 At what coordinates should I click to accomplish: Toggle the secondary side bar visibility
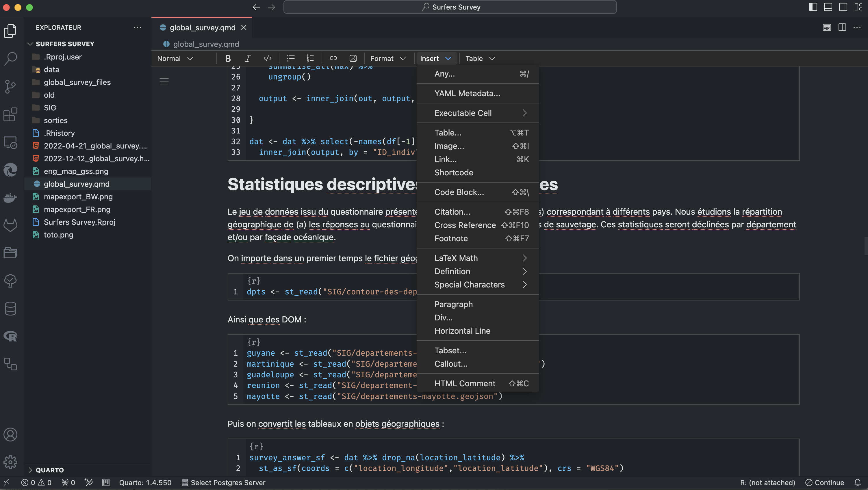[x=843, y=7]
